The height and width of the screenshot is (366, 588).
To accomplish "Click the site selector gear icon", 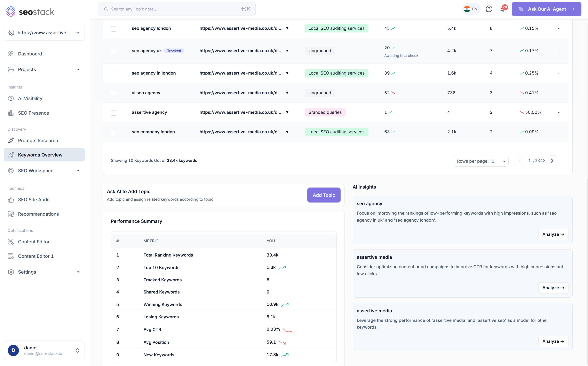I will tap(11, 33).
